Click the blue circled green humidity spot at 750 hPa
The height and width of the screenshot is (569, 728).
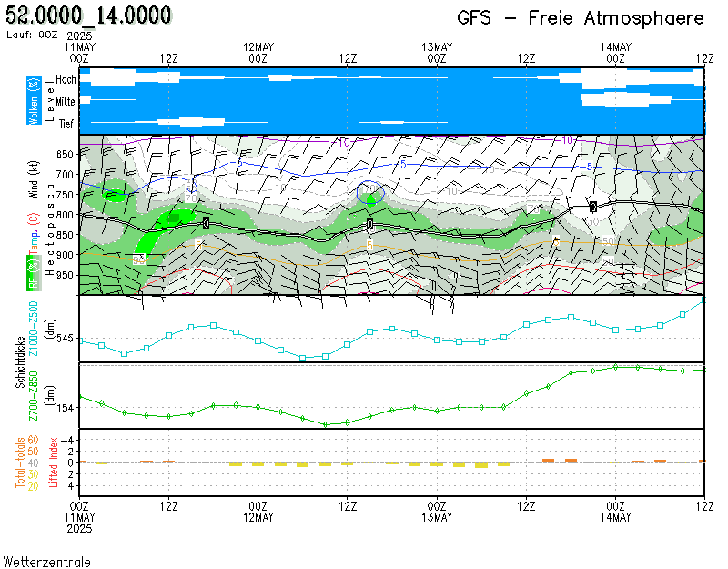click(x=370, y=193)
